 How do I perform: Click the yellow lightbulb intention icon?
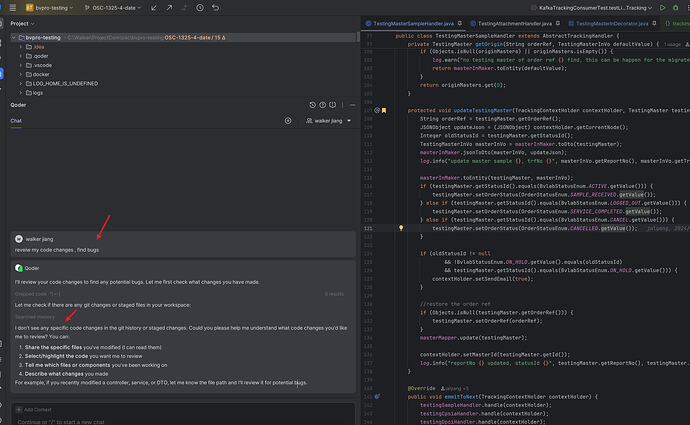click(x=401, y=228)
